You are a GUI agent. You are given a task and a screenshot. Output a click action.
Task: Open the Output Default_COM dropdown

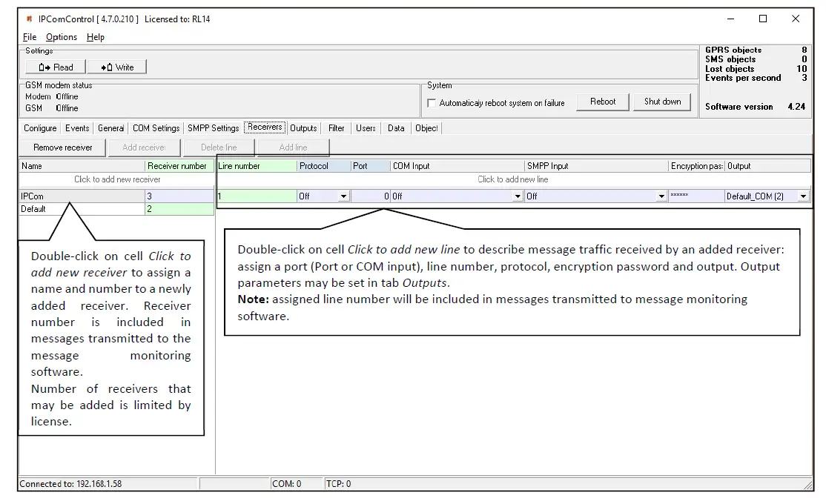[803, 197]
